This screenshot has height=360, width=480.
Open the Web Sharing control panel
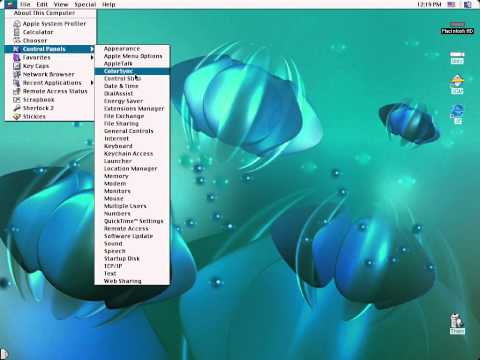click(132, 281)
